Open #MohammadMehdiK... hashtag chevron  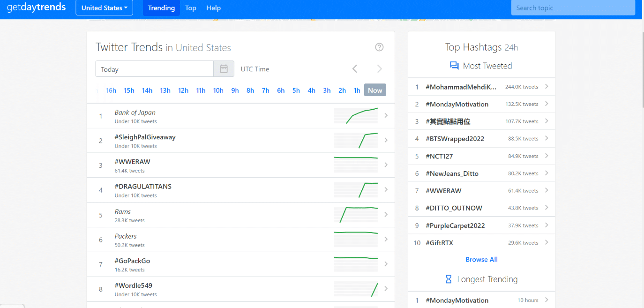[547, 86]
